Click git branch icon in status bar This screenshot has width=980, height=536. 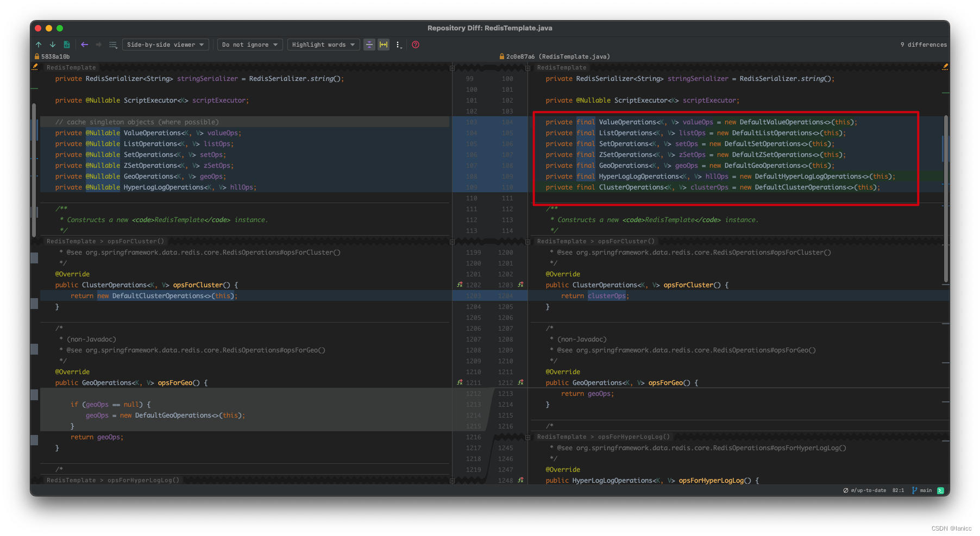(x=914, y=490)
